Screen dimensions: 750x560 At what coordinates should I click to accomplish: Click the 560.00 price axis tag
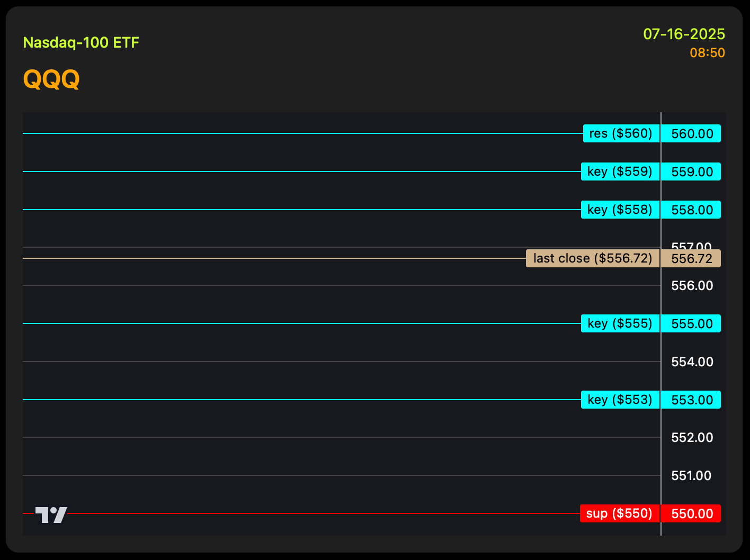point(692,133)
